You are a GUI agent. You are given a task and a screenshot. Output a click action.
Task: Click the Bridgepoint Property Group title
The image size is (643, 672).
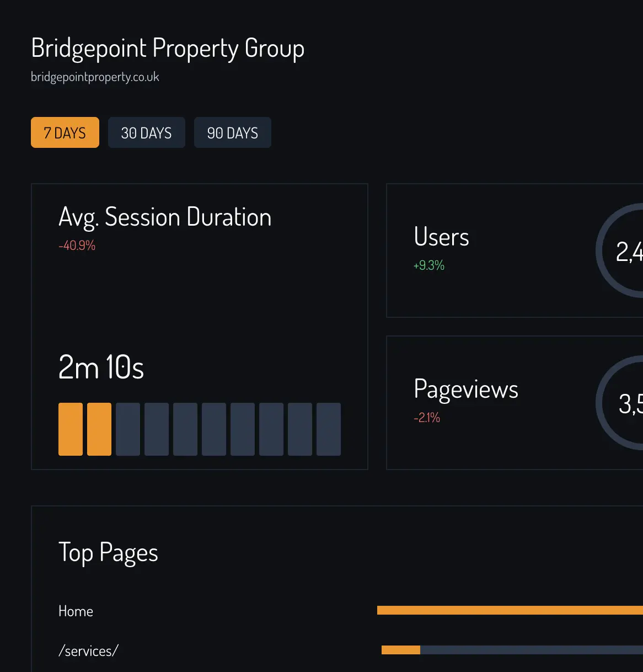(167, 48)
